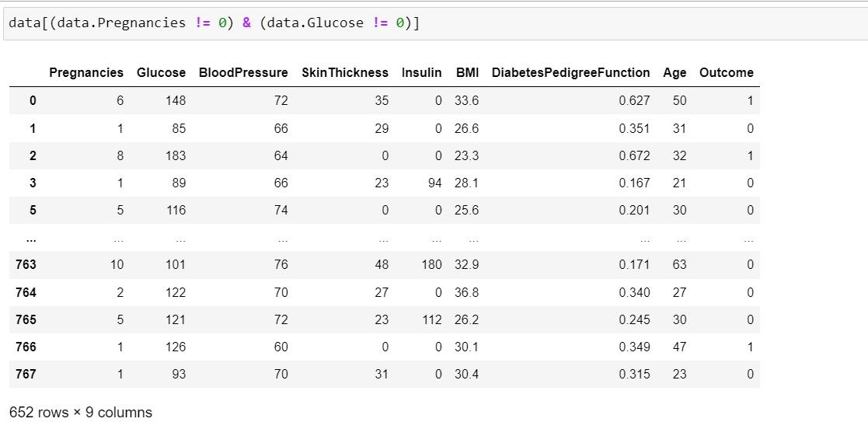
Task: Click the Glucose value 183
Action: (176, 155)
